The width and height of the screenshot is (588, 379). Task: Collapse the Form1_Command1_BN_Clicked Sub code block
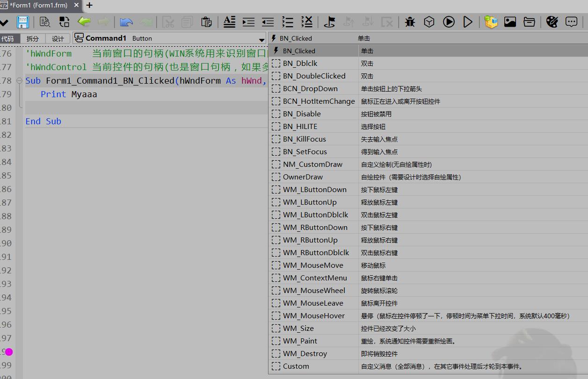(x=19, y=81)
